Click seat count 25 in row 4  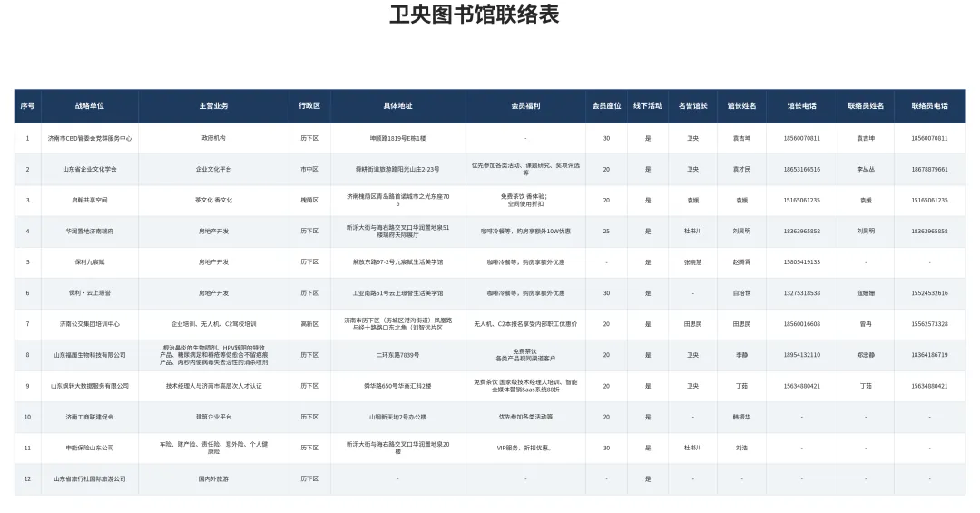606,231
